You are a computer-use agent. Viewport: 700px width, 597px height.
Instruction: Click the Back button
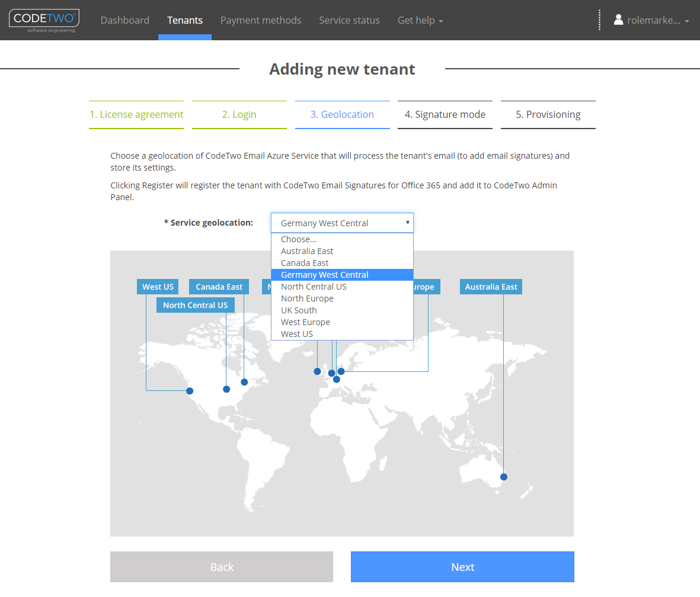click(222, 567)
